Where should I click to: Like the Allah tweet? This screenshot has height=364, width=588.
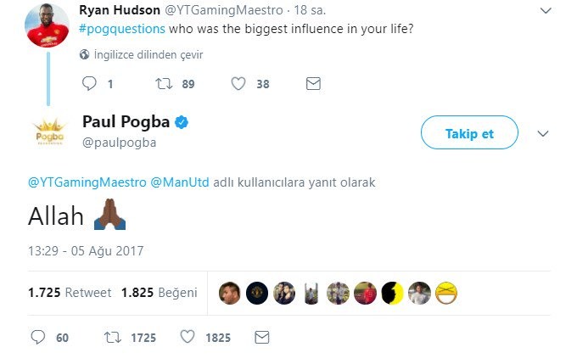[189, 337]
